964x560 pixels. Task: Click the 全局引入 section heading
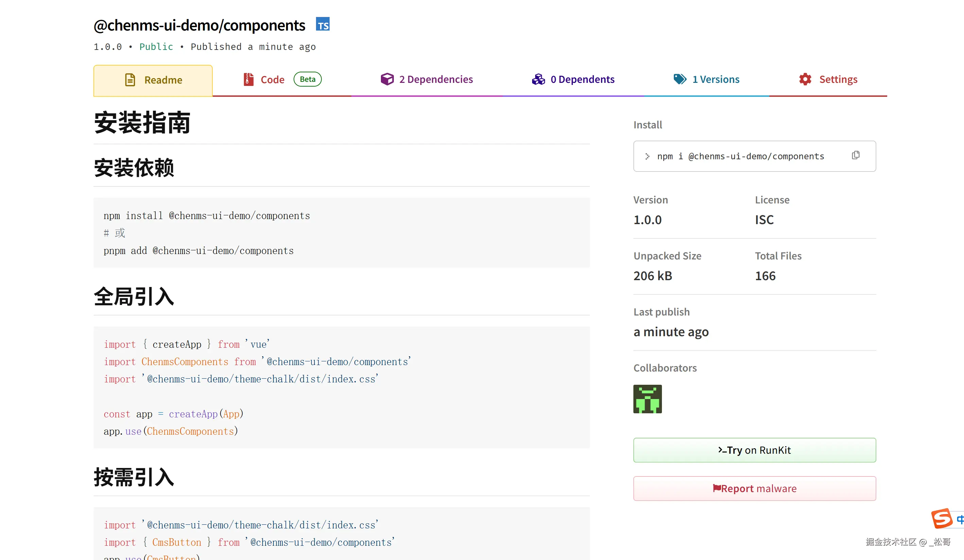pos(134,296)
